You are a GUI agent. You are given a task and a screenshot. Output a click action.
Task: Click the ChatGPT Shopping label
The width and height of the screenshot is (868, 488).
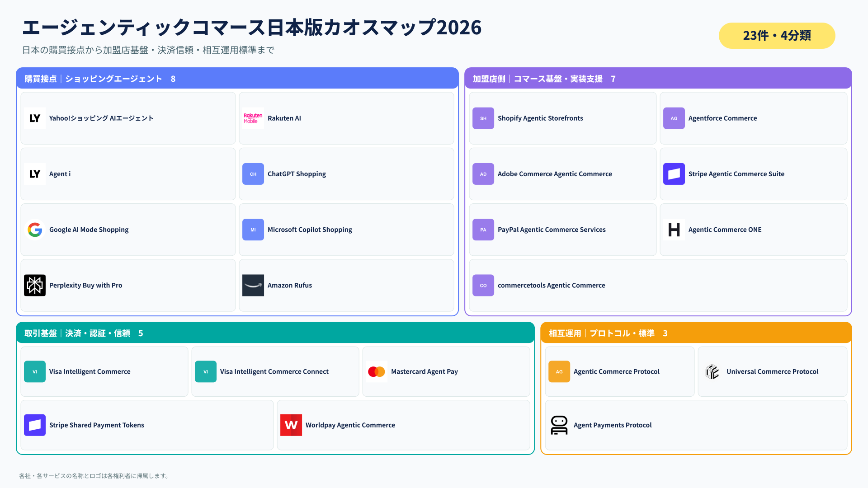click(x=297, y=174)
